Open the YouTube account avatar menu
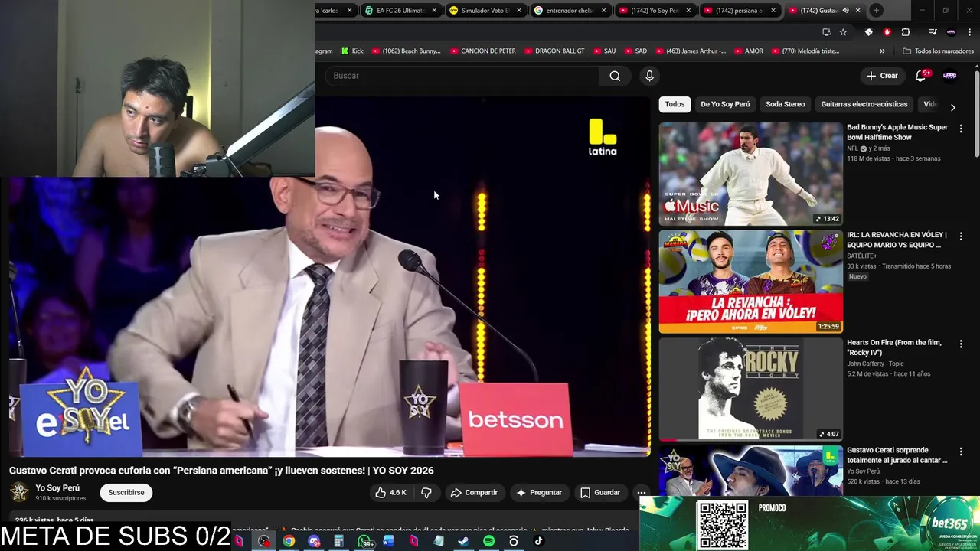Viewport: 980px width, 551px height. click(x=949, y=76)
